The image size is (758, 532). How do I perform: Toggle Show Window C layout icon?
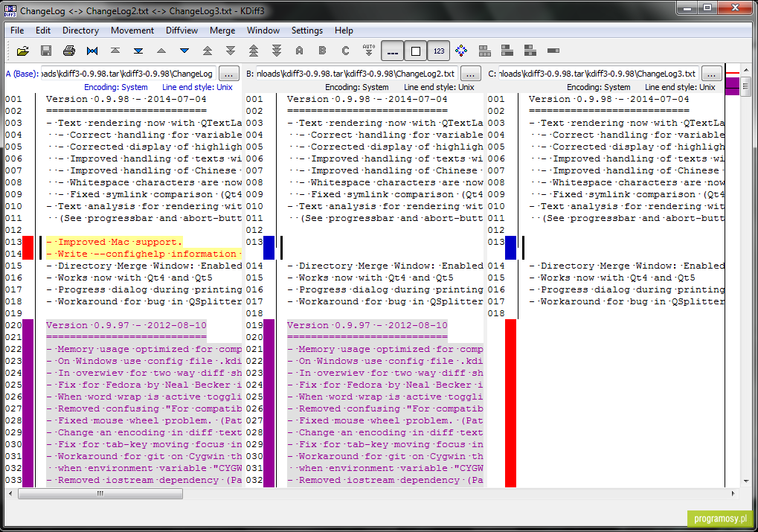(530, 51)
